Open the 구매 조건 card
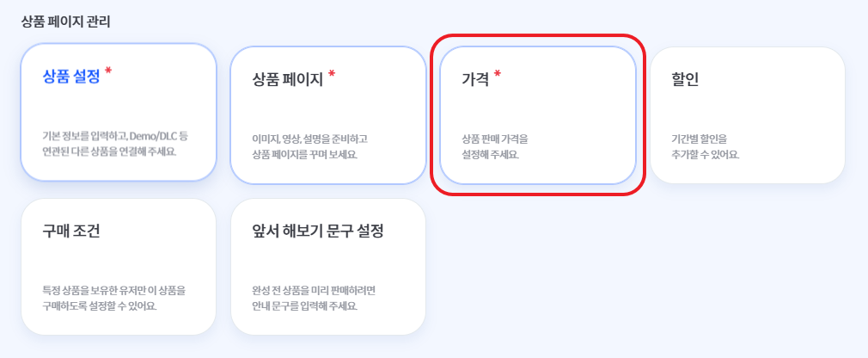 coord(119,267)
